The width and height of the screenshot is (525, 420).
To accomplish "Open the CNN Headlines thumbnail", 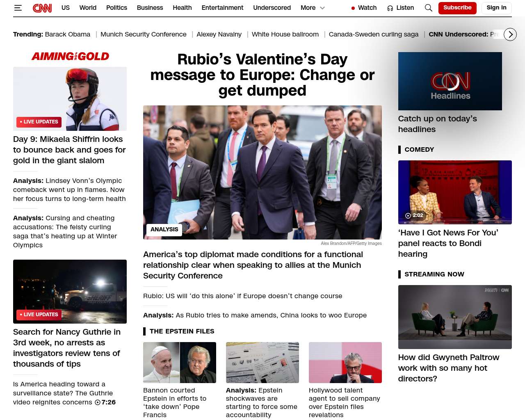I will click(450, 81).
